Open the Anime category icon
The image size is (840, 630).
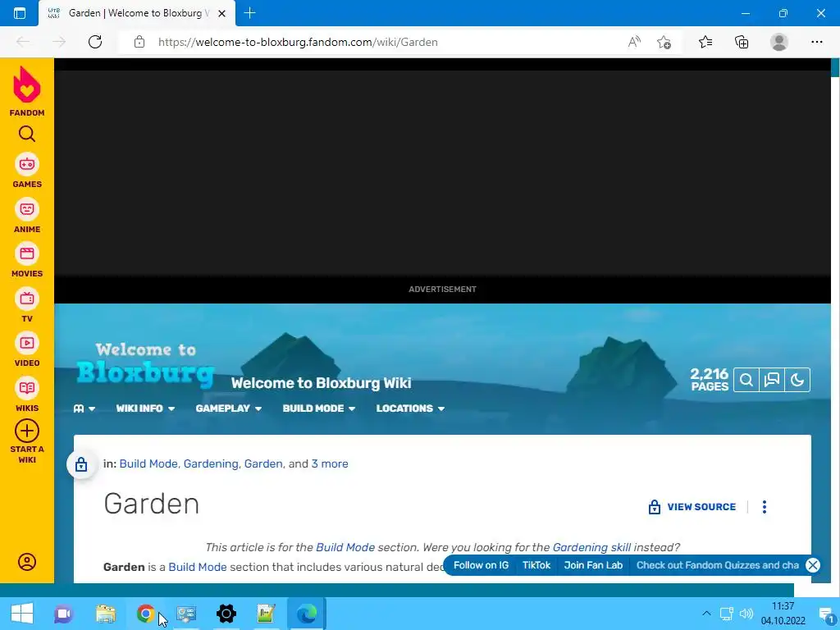coord(27,209)
